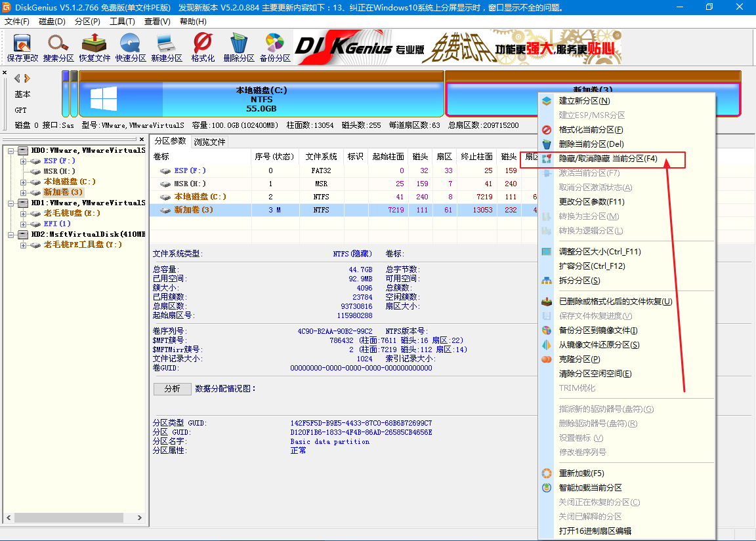Image resolution: width=756 pixels, height=541 pixels.
Task: Click the icon beside 克隆分区(P)
Action: (x=546, y=359)
